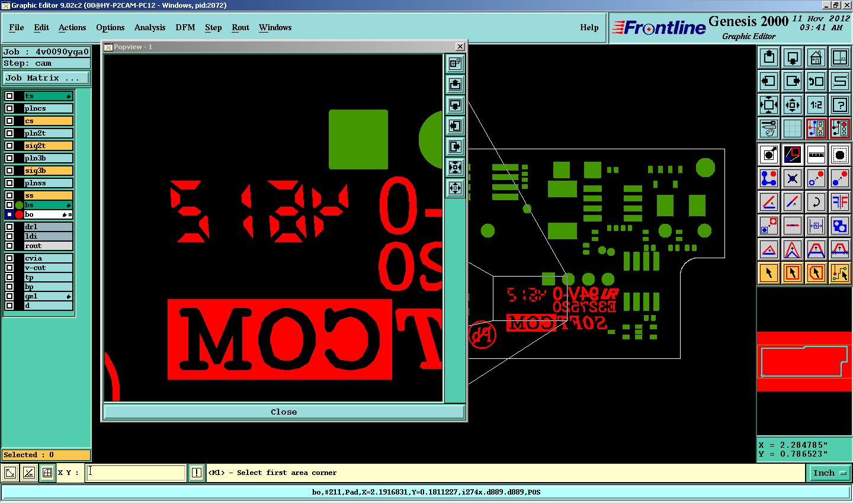Screen dimensions: 853x504
Task: Click the exclamation mark icon beside XY field
Action: point(197,473)
